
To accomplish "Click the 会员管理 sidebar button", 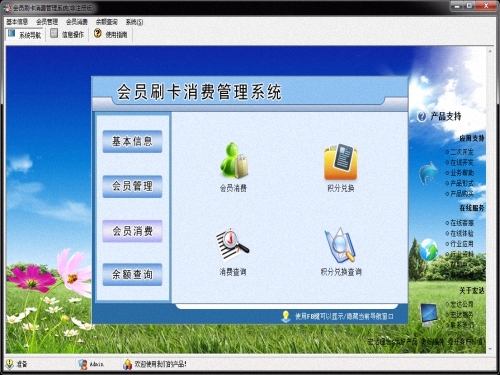I will tap(132, 186).
